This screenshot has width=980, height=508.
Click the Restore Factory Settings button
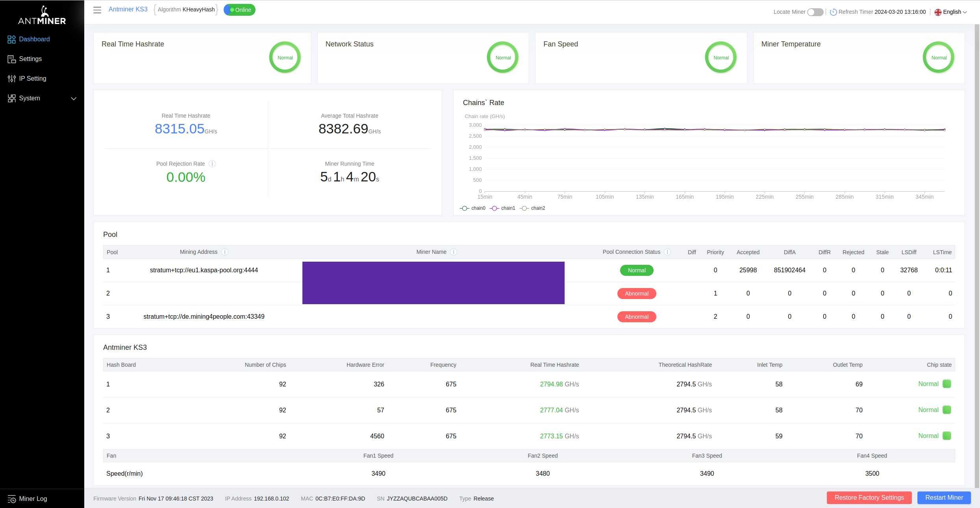pos(869,498)
